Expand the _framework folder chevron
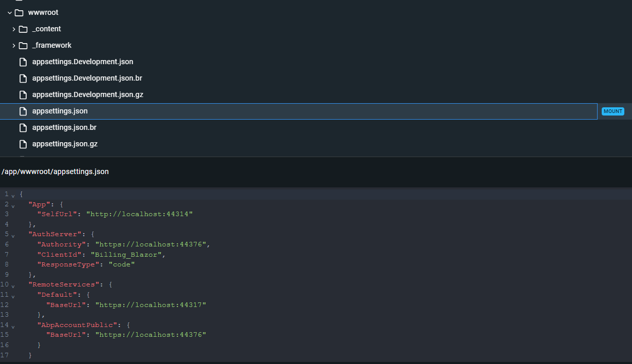The width and height of the screenshot is (632, 364). point(14,45)
